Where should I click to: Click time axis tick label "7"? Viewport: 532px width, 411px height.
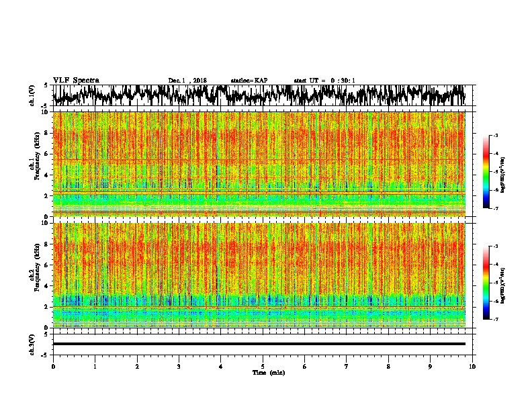[347, 367]
